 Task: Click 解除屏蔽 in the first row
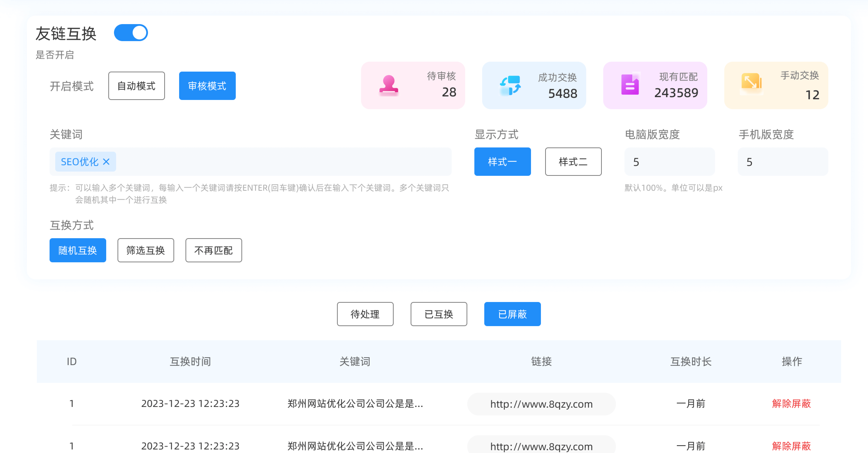tap(791, 403)
